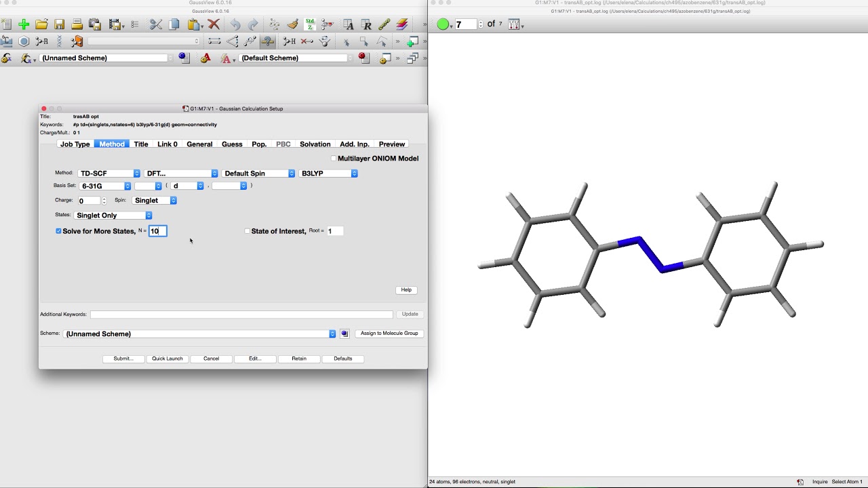Viewport: 868px width, 488px height.
Task: Click the Std Z orientation icon
Action: click(310, 24)
